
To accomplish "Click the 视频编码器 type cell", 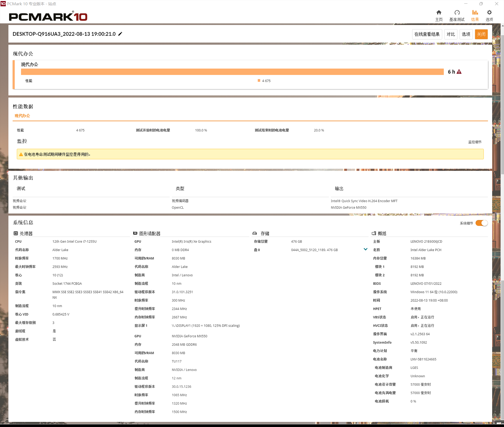I will (180, 201).
